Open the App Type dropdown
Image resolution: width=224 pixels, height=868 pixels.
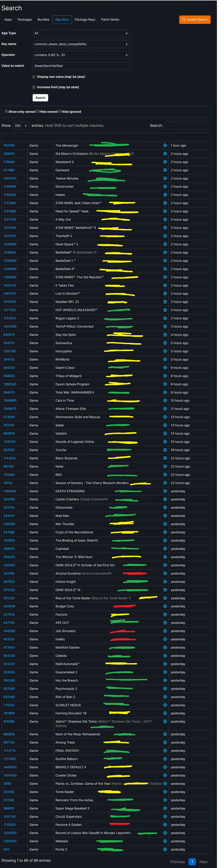point(81,33)
